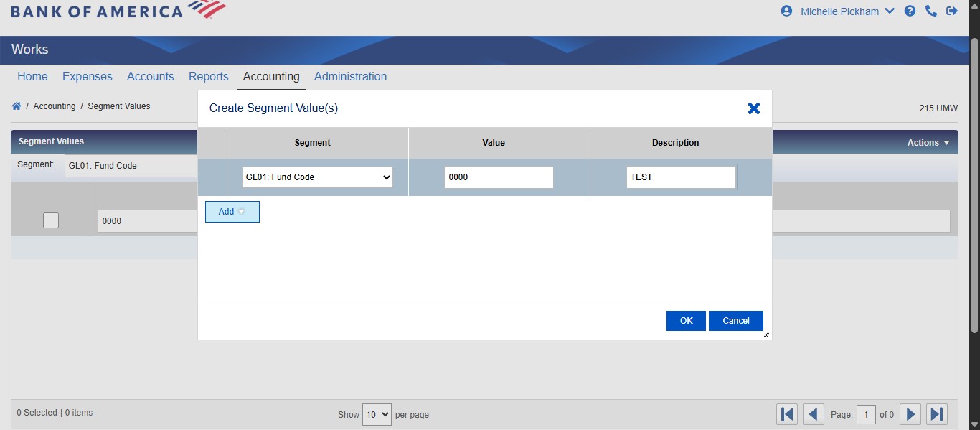Click the phone contact icon

point(931,11)
